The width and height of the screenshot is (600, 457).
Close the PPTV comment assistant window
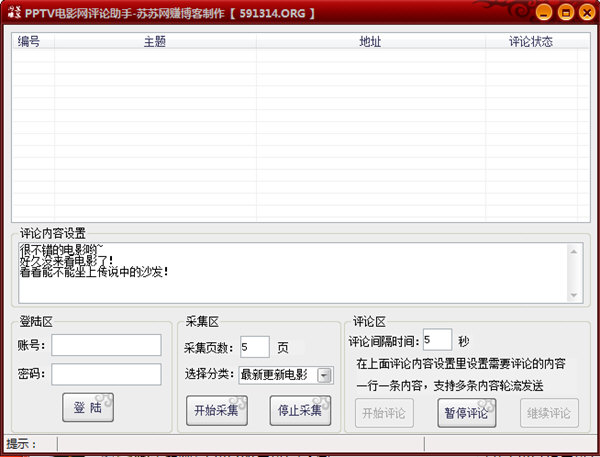587,13
